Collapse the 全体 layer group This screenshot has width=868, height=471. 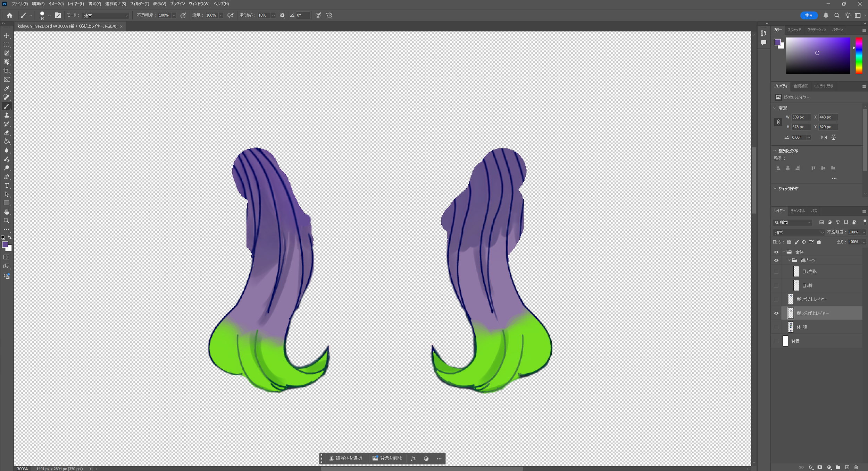pyautogui.click(x=784, y=252)
